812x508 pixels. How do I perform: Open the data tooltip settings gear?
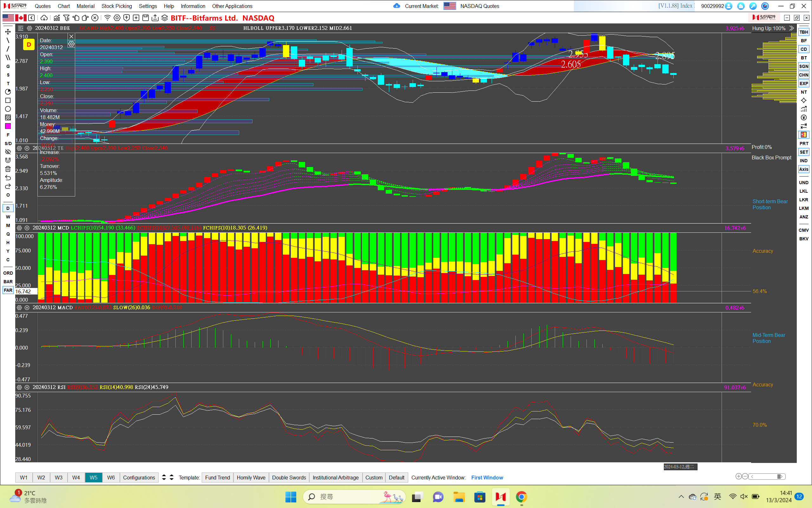(71, 44)
